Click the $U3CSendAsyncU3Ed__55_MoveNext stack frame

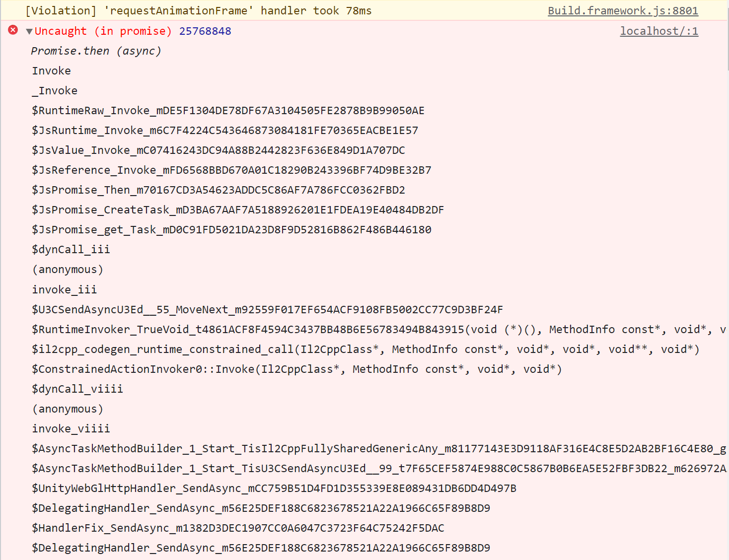point(268,310)
